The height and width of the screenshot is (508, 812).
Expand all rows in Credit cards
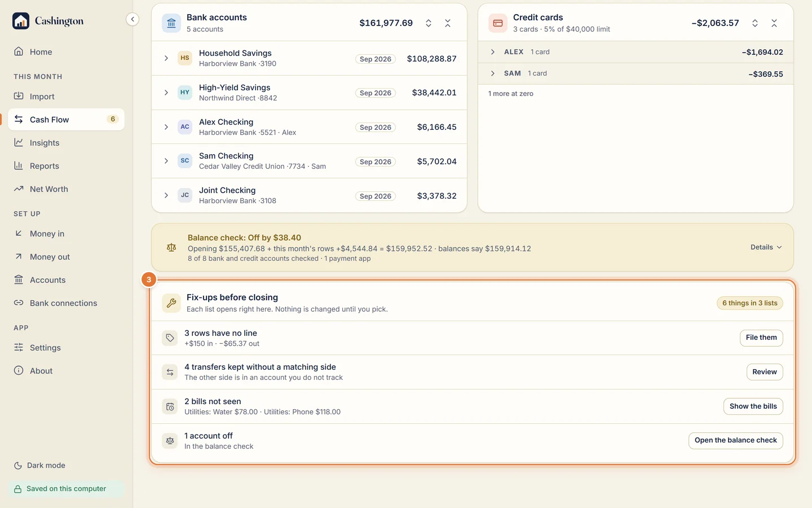pyautogui.click(x=755, y=23)
